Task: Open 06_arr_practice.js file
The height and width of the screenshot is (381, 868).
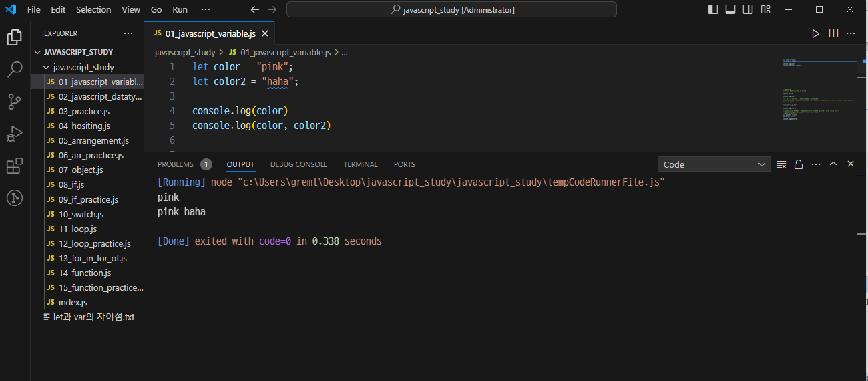Action: (x=87, y=155)
